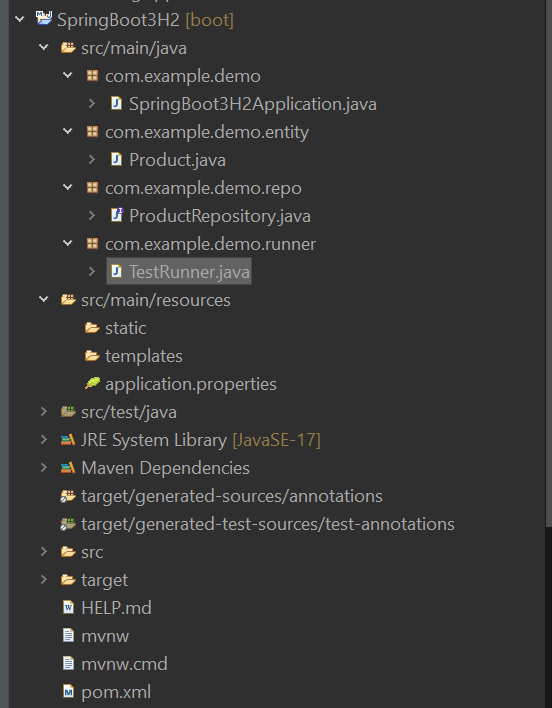Expand the src folder node

click(44, 551)
